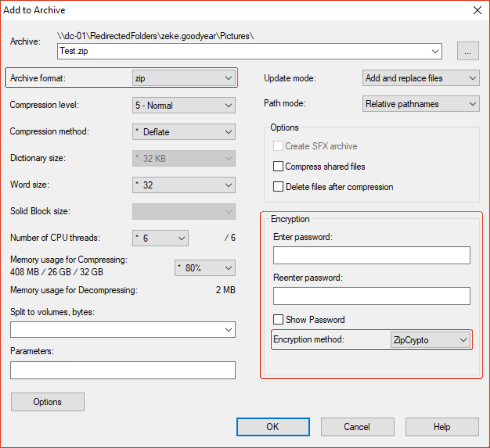Image resolution: width=490 pixels, height=448 pixels.
Task: Check Delete files after compression
Action: tap(278, 187)
